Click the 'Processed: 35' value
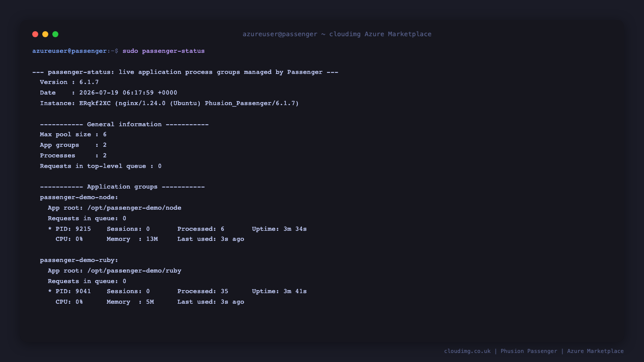The image size is (644, 362). click(203, 292)
